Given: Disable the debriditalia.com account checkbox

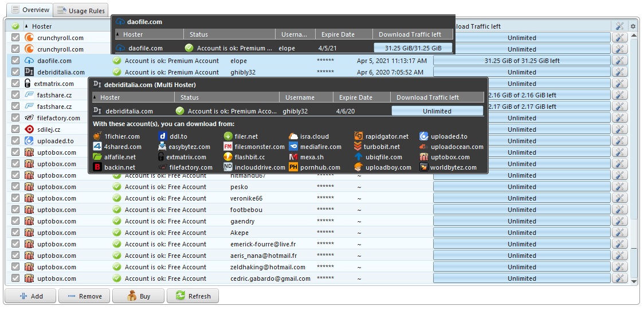Looking at the screenshot, I should coord(15,72).
